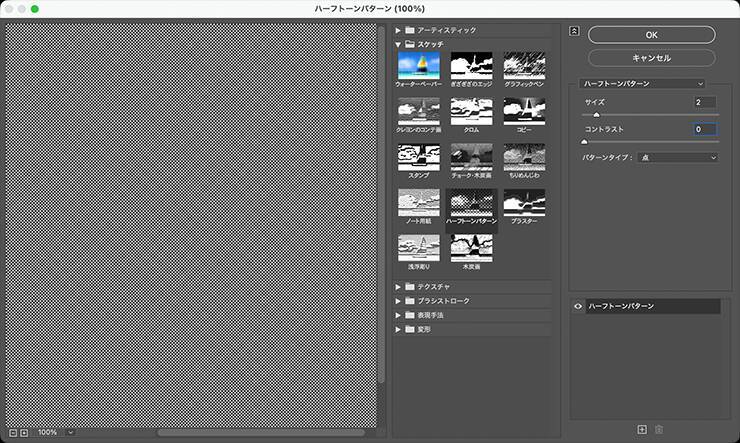Click the new effect layer icon
This screenshot has width=740, height=443.
click(642, 429)
